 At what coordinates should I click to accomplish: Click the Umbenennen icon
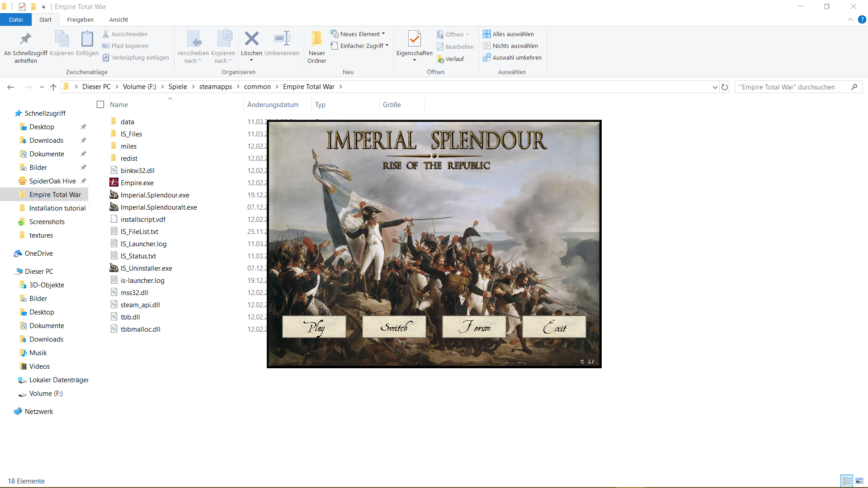click(x=282, y=39)
